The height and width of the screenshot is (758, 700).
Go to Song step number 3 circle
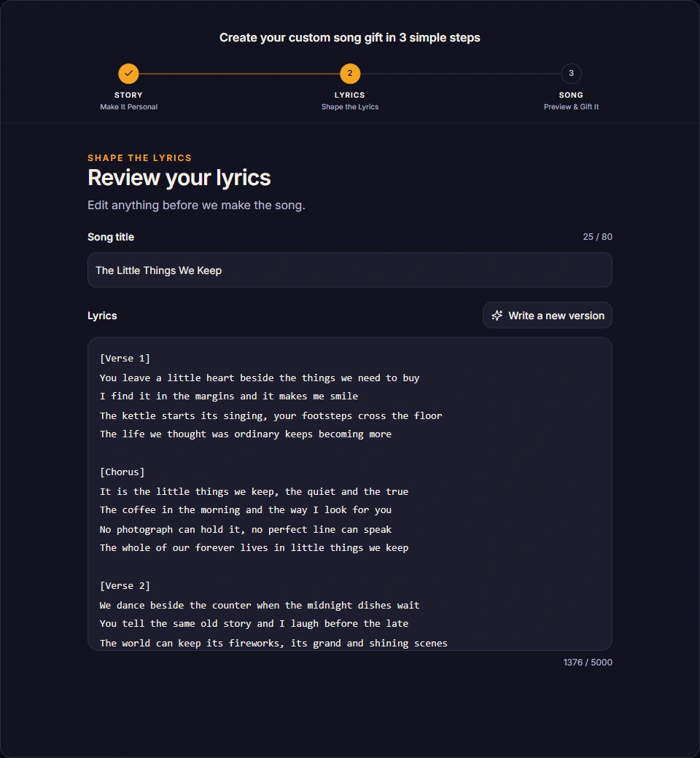coord(571,74)
